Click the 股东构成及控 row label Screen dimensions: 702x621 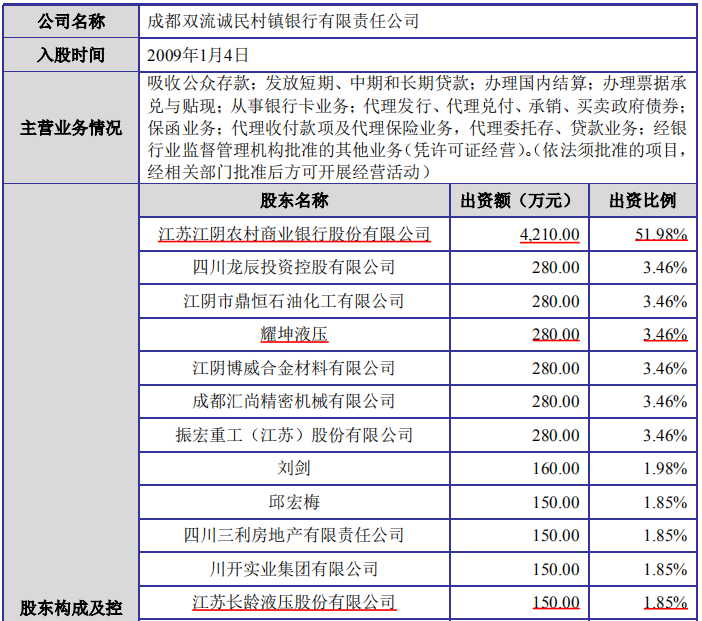[71, 608]
